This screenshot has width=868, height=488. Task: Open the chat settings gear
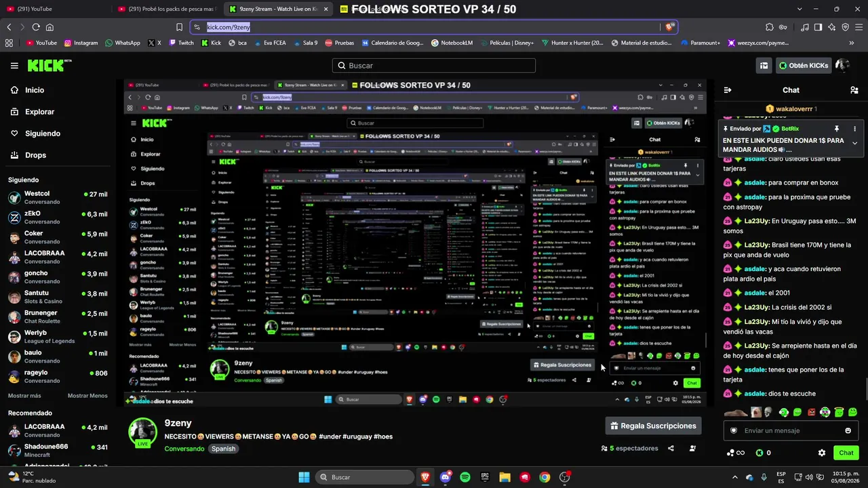822,453
